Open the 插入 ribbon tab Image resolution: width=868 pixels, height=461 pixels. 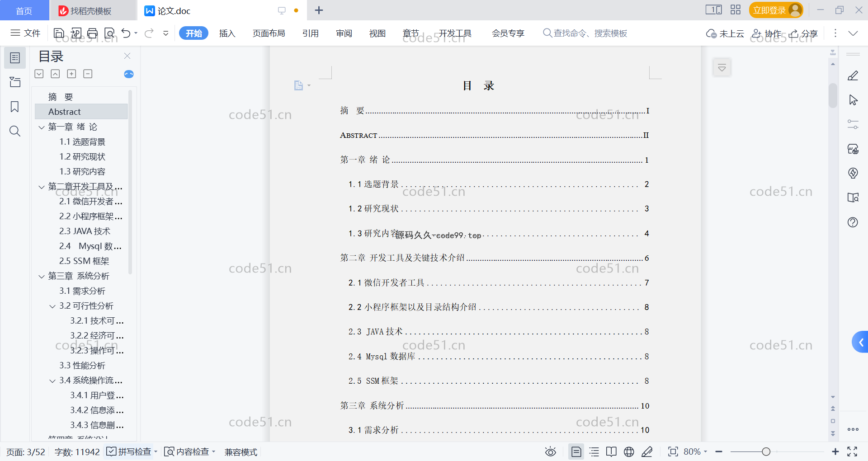227,33
